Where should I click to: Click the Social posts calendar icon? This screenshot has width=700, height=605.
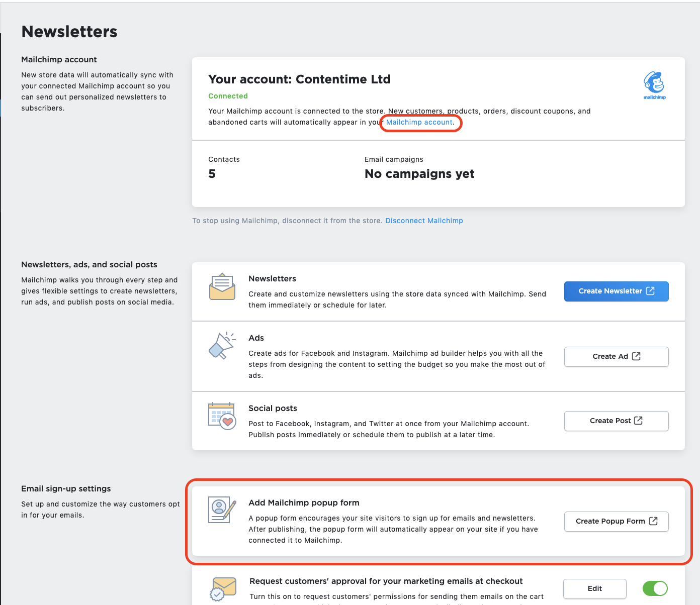pyautogui.click(x=222, y=416)
